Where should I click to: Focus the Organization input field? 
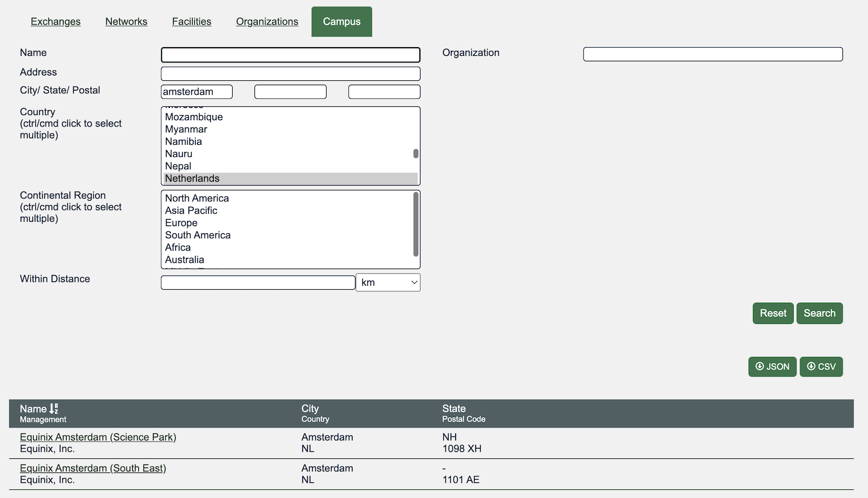coord(713,54)
